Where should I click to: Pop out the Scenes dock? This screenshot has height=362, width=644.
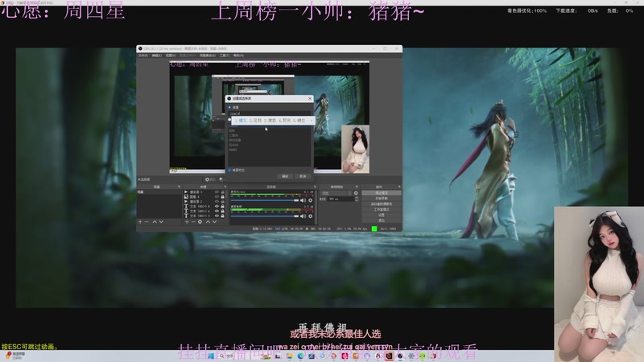[x=179, y=187]
